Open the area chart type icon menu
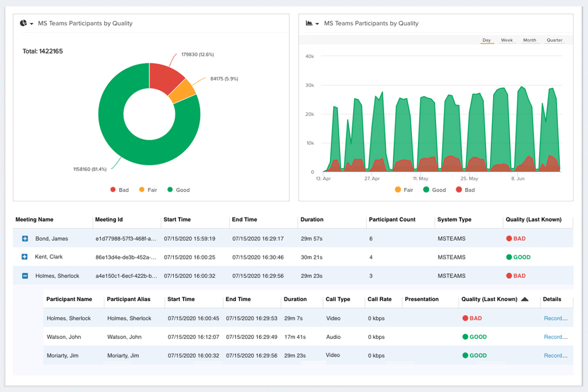588x392 pixels. coord(309,23)
